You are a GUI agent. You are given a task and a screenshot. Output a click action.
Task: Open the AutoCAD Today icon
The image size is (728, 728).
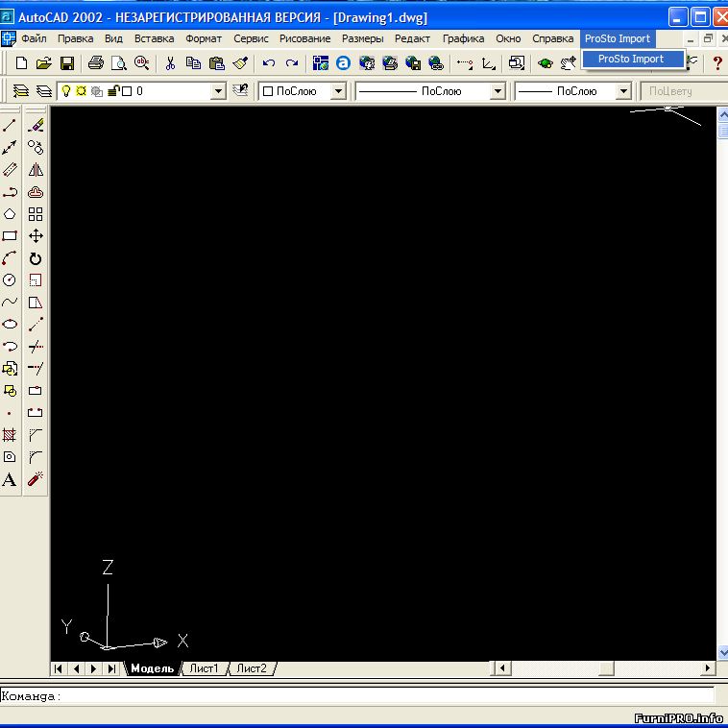(343, 62)
